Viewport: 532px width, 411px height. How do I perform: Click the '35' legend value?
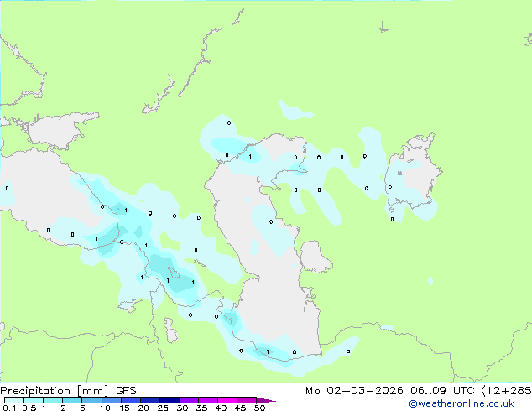pyautogui.click(x=201, y=408)
